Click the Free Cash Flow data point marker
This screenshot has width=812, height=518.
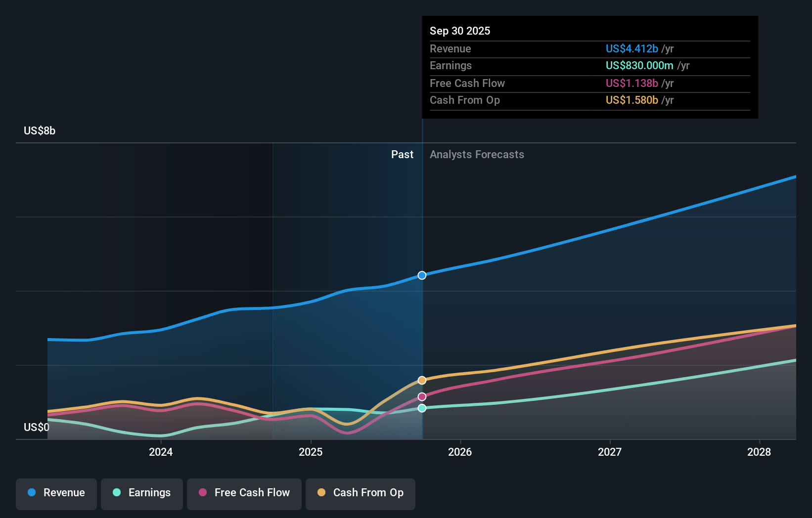click(422, 397)
